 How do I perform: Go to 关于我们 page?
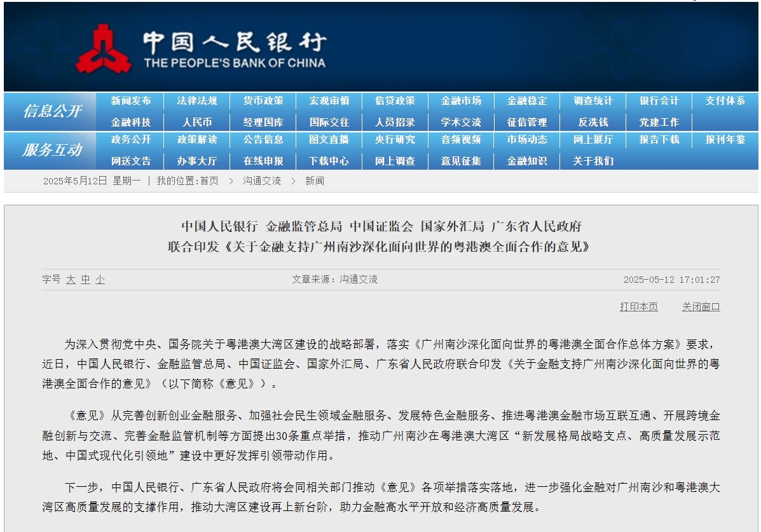coord(593,161)
